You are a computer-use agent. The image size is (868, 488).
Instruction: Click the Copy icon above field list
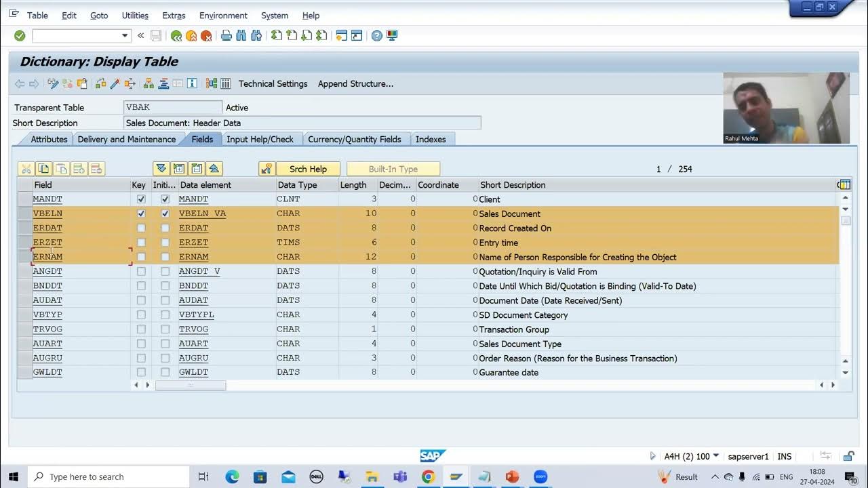44,169
